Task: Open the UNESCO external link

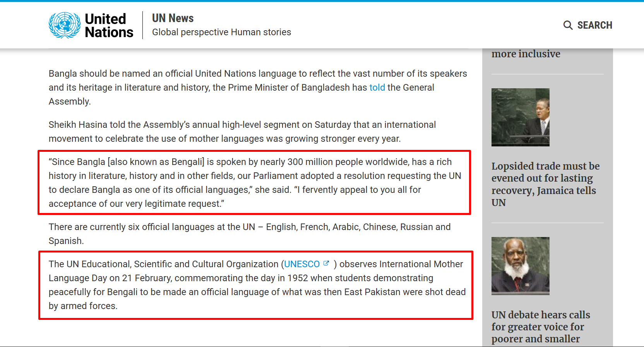Action: (302, 264)
